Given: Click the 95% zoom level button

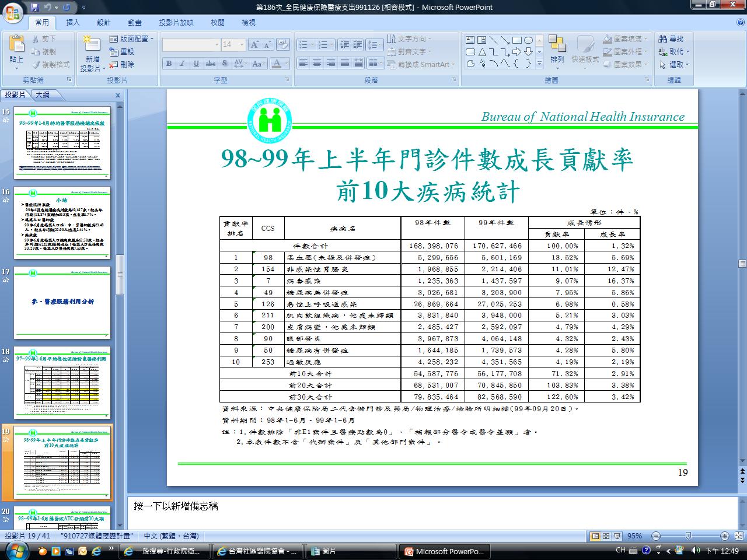Looking at the screenshot, I should pyautogui.click(x=635, y=536).
